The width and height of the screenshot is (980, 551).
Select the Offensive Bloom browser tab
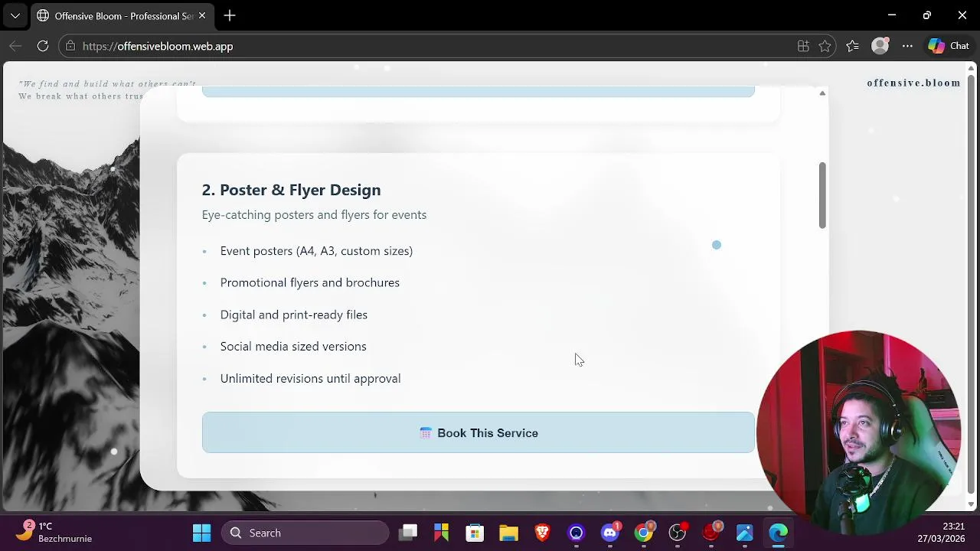point(122,15)
